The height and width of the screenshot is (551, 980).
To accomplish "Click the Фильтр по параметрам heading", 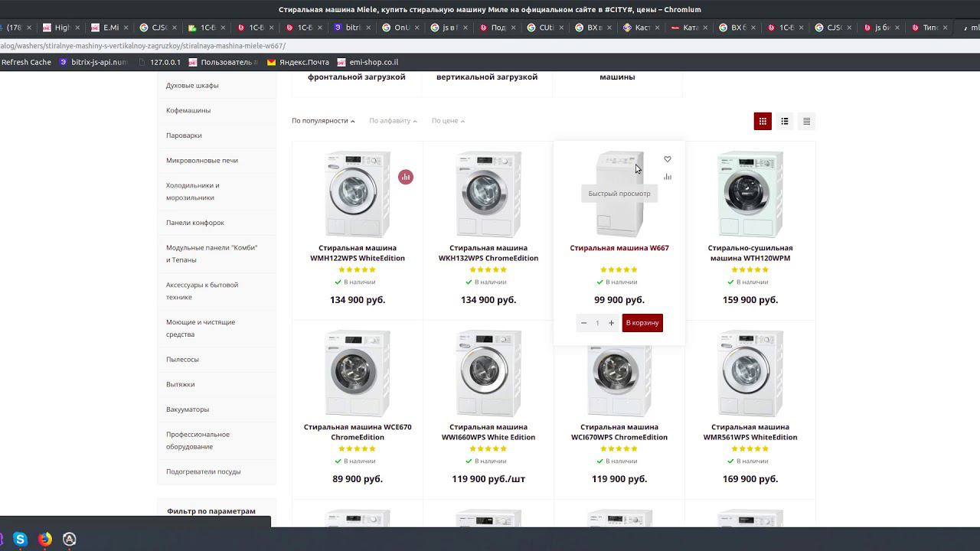I will pyautogui.click(x=211, y=511).
